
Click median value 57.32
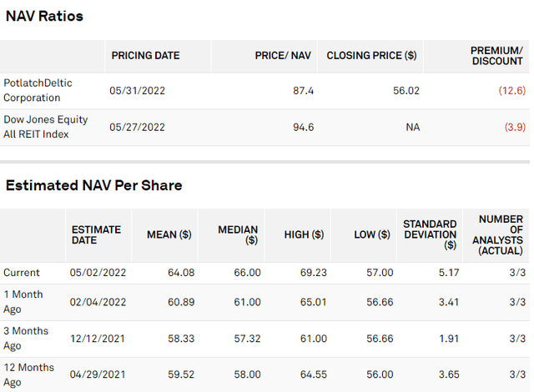point(247,339)
